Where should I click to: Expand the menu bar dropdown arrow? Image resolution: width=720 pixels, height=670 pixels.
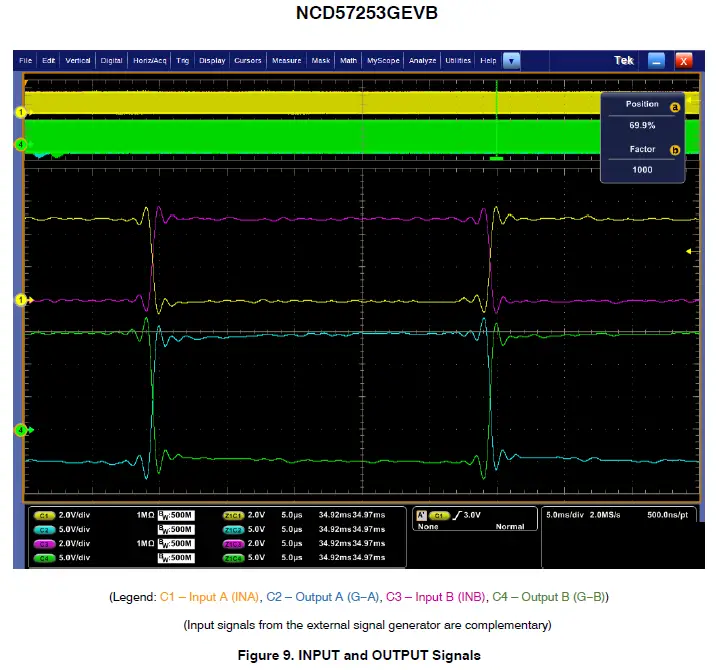pos(512,61)
